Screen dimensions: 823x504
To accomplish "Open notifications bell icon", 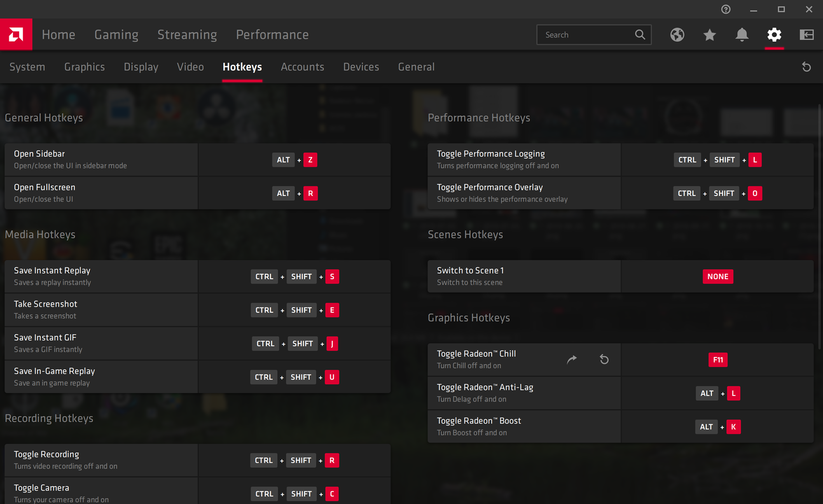I will click(x=742, y=34).
